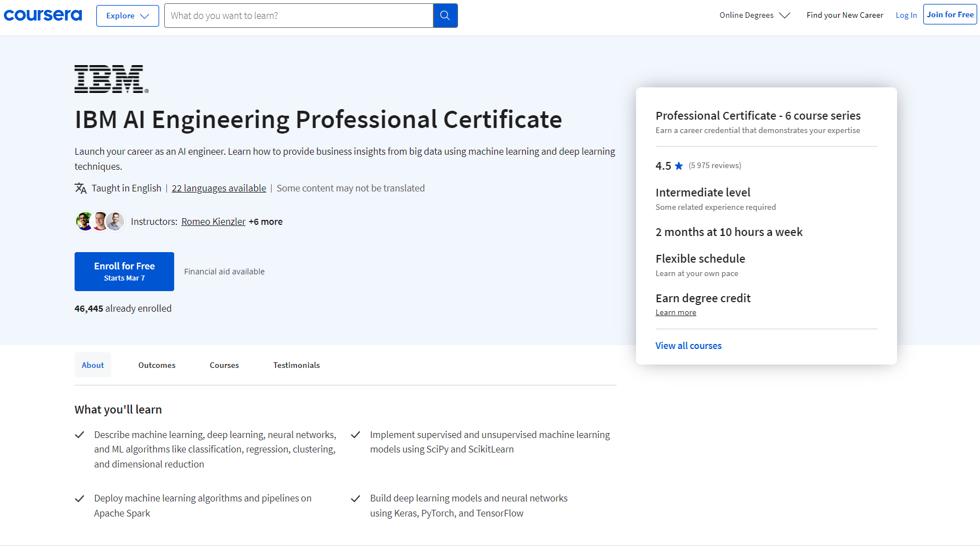Click Enroll for Free button

click(124, 272)
